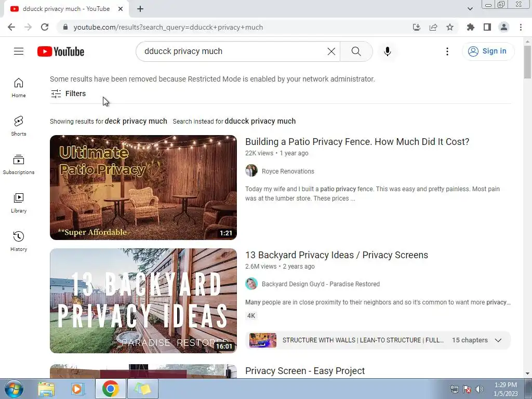Share this page icon in address bar
Viewport: 532px width, 399px height.
(433, 27)
